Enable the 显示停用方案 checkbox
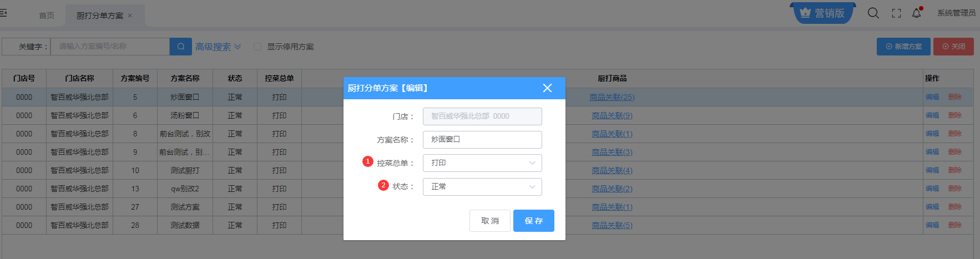The image size is (980, 259). [257, 47]
